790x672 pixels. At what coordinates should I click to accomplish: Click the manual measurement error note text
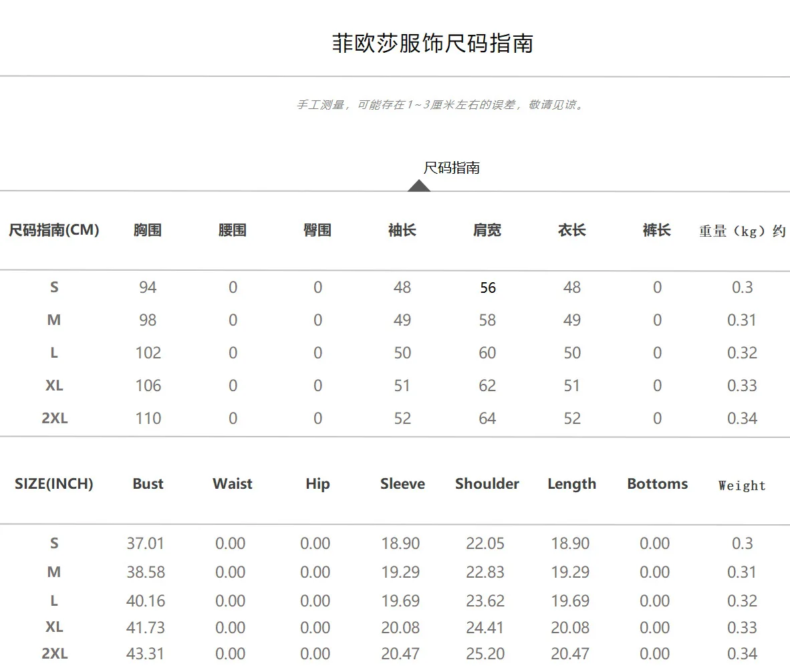441,105
